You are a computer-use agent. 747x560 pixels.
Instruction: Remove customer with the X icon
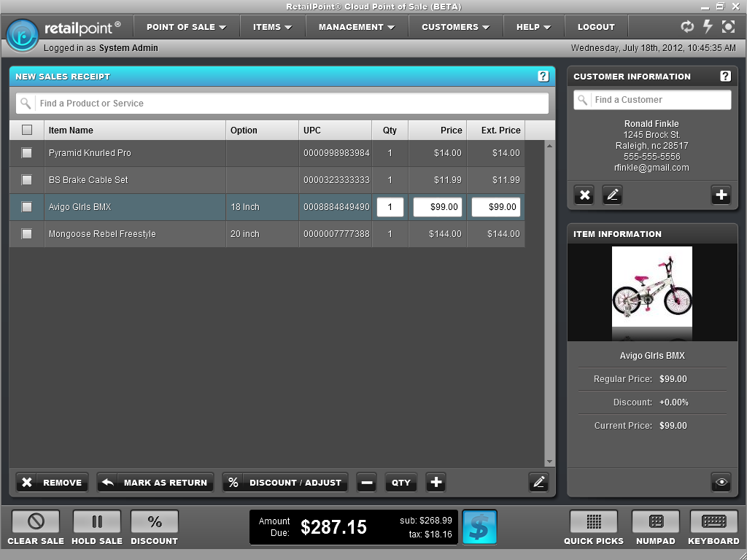click(x=584, y=195)
